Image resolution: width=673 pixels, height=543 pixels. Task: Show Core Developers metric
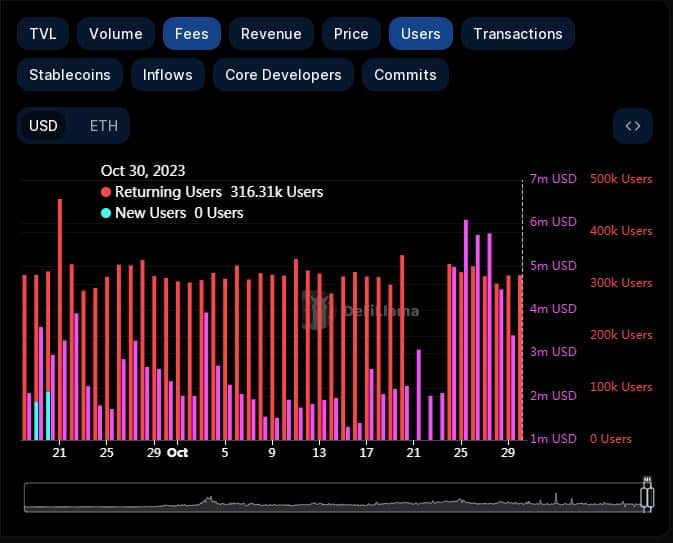coord(283,75)
